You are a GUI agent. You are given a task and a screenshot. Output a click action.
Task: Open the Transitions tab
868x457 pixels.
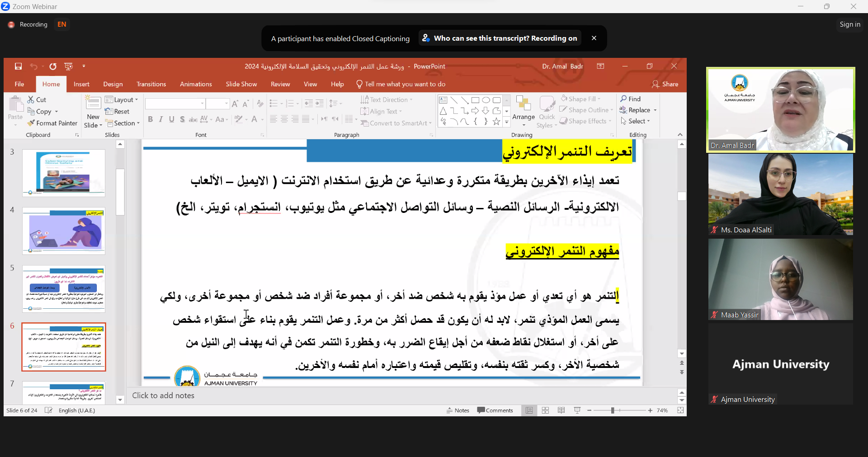[x=151, y=84]
